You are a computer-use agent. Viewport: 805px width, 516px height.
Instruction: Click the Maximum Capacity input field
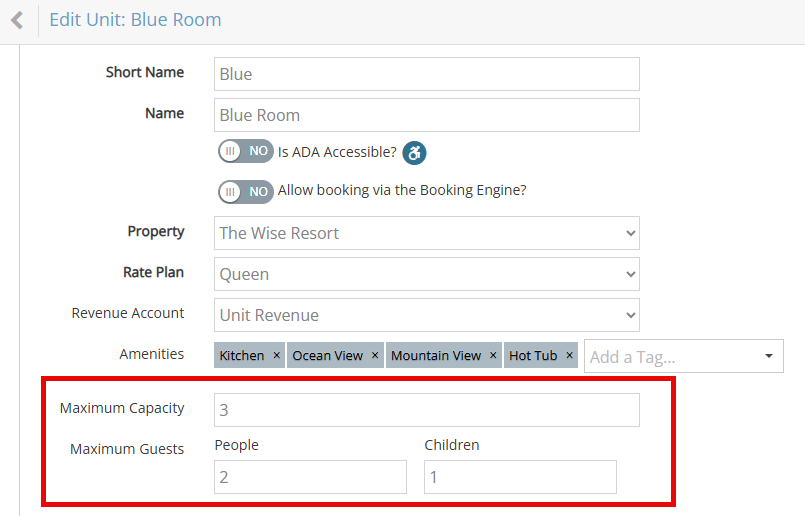pos(427,410)
